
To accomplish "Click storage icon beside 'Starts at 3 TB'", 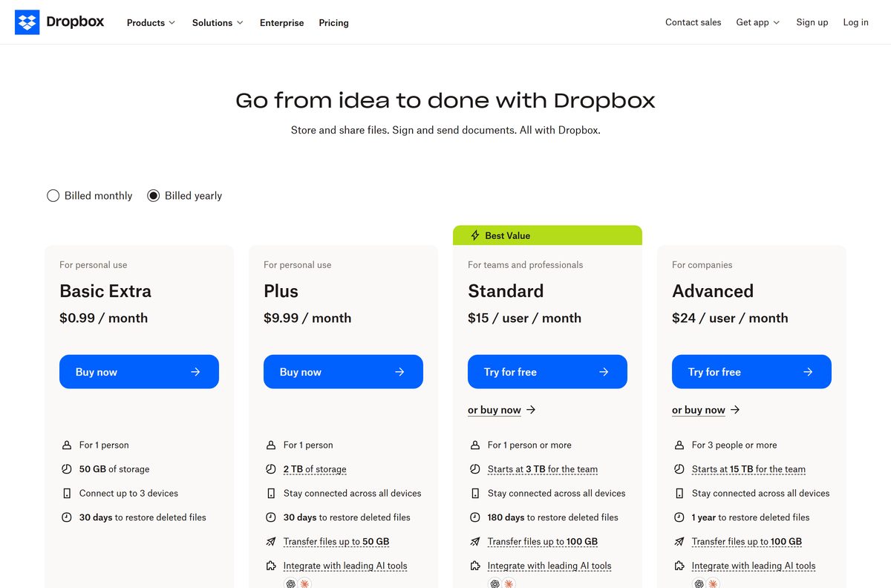I will [475, 469].
